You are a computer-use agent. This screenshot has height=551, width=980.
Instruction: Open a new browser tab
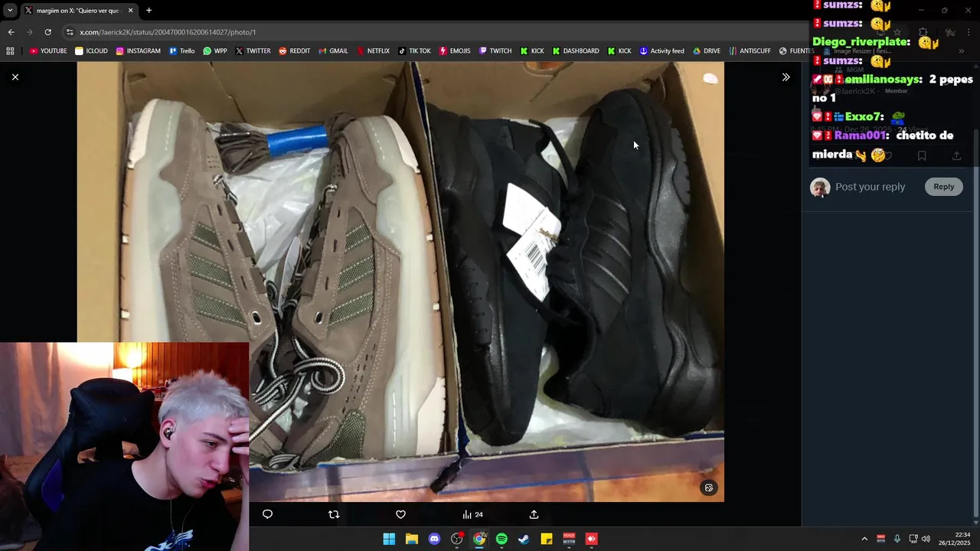(149, 11)
